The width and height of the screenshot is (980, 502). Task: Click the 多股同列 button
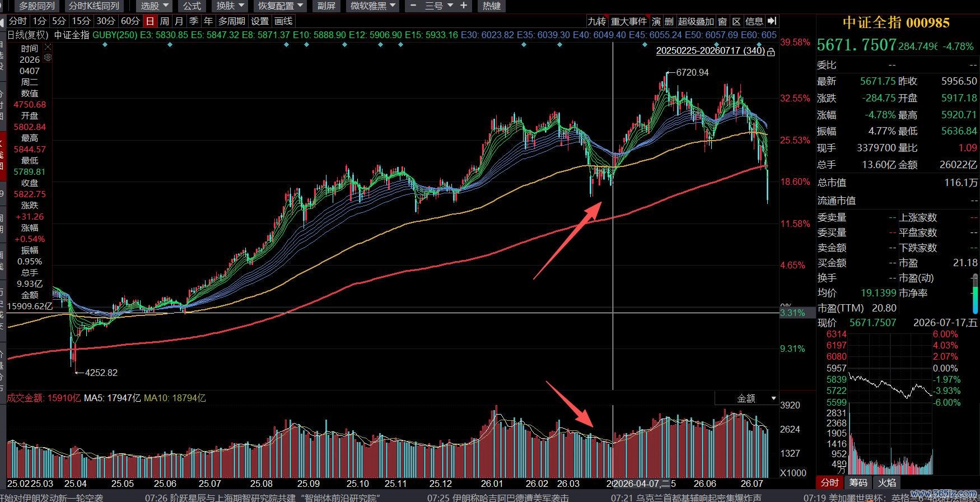pyautogui.click(x=36, y=6)
